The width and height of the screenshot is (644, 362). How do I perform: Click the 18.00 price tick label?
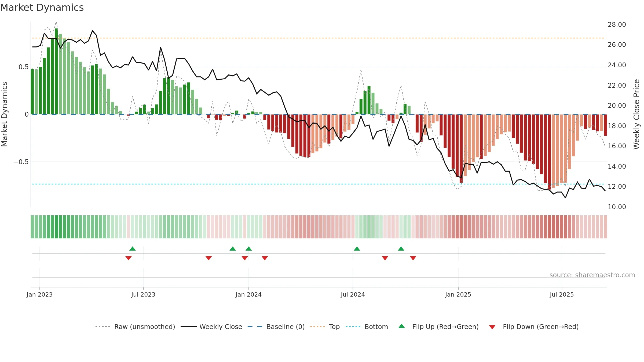click(x=617, y=126)
